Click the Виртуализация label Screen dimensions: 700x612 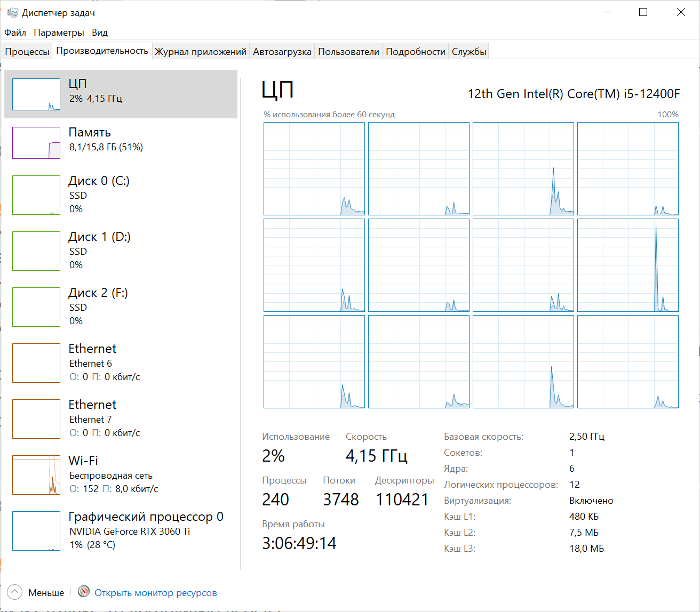pyautogui.click(x=478, y=501)
